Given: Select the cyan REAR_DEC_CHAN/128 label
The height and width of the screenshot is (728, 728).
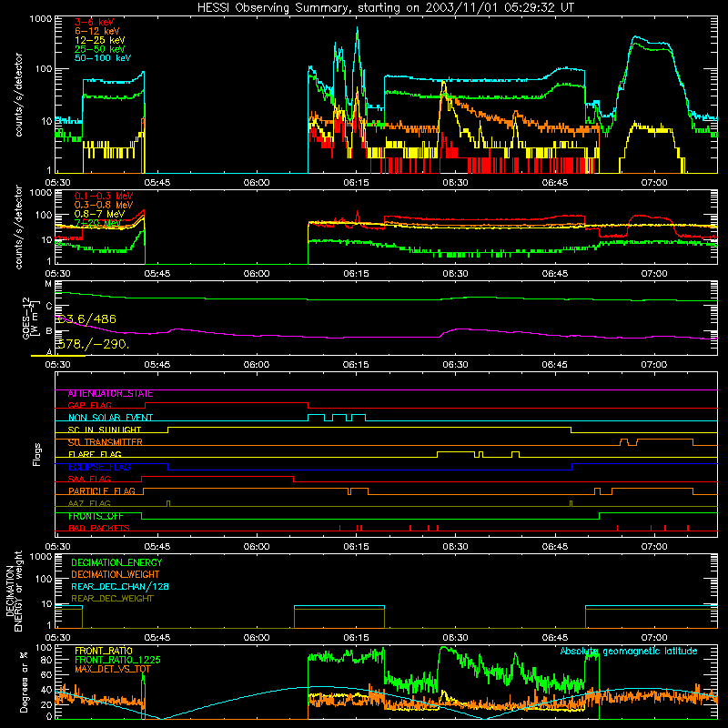Looking at the screenshot, I should [120, 587].
